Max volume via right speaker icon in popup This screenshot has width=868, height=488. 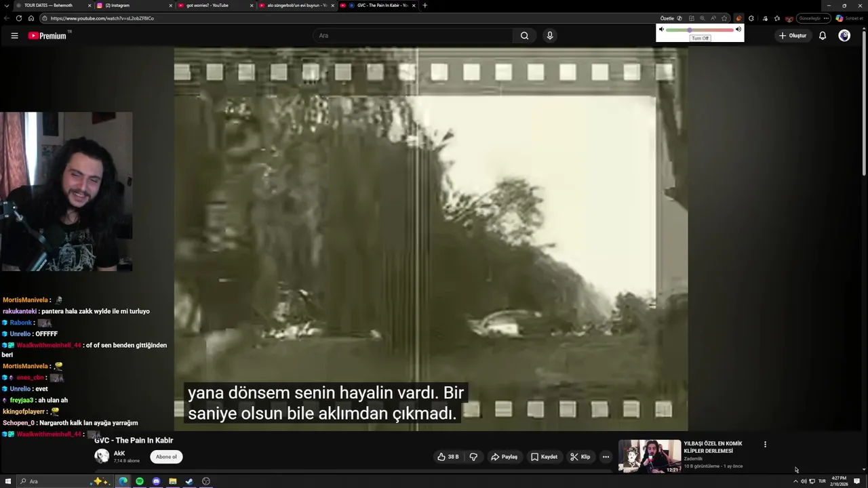tap(738, 29)
